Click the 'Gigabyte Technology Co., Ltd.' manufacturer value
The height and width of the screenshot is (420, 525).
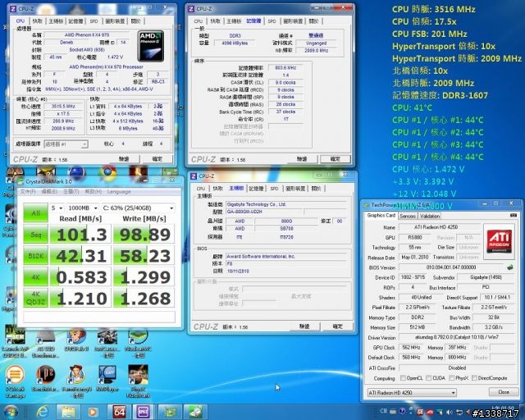tap(256, 204)
